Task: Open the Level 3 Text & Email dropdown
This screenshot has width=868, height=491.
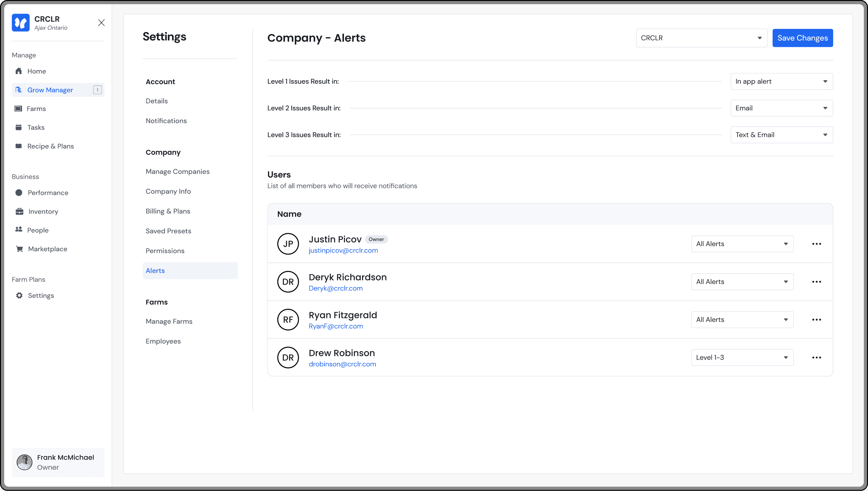Action: tap(781, 135)
